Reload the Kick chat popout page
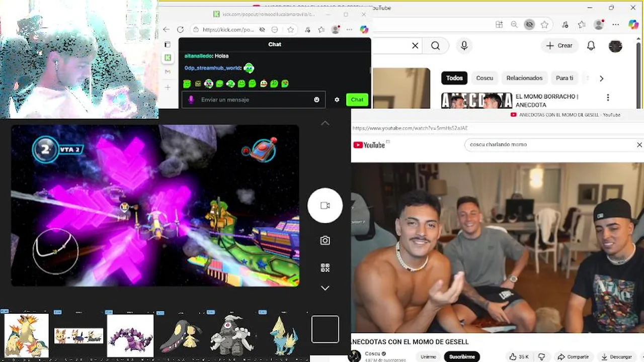The image size is (644, 362). pyautogui.click(x=181, y=30)
